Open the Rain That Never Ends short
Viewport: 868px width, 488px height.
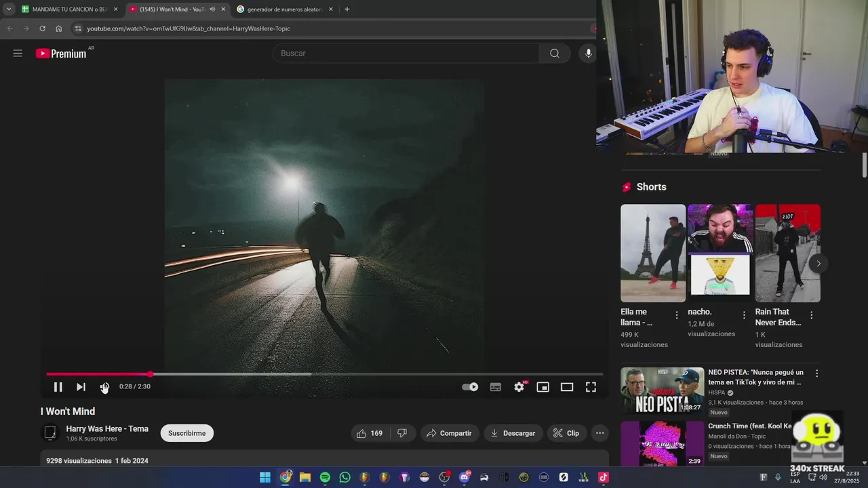(787, 253)
